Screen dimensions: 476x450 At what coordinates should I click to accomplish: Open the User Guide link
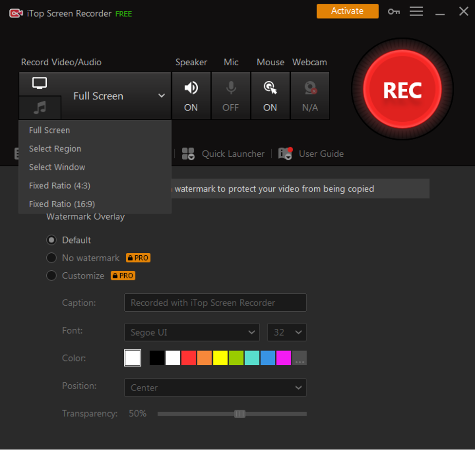[x=321, y=154]
